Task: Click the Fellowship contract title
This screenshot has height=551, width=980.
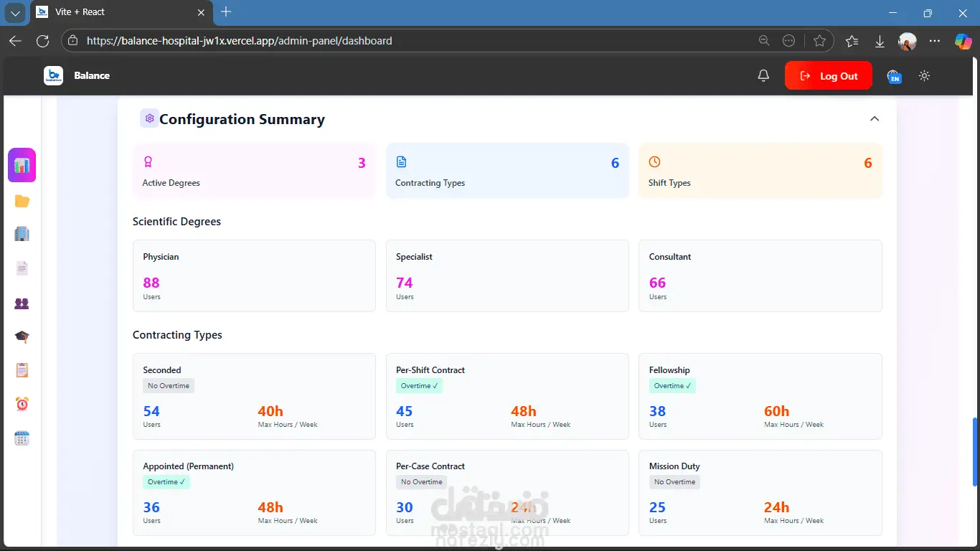Action: coord(669,370)
